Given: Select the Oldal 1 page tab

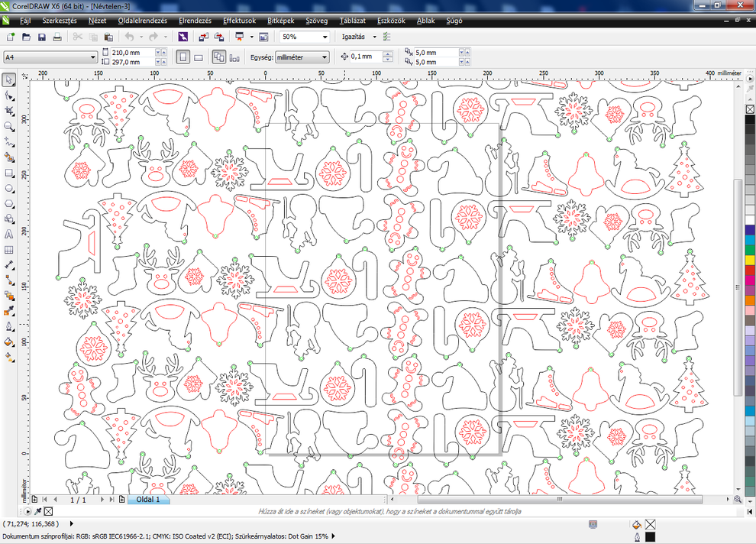Looking at the screenshot, I should [148, 500].
